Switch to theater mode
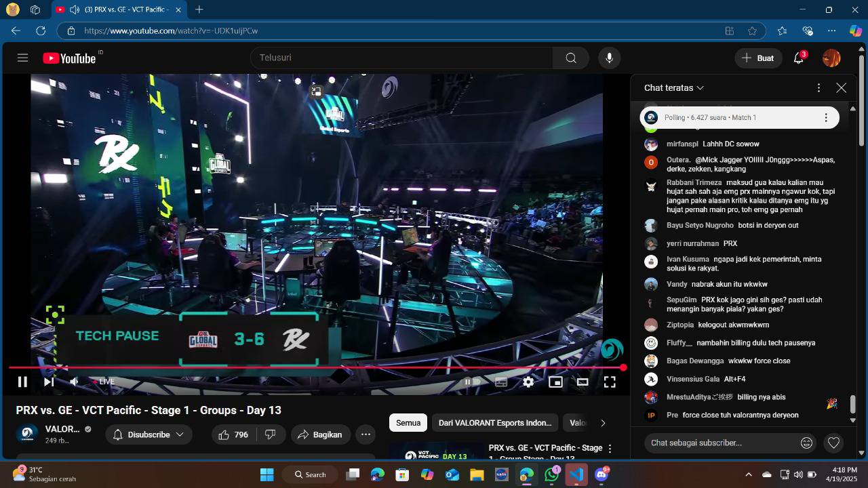The height and width of the screenshot is (488, 868). pyautogui.click(x=583, y=382)
